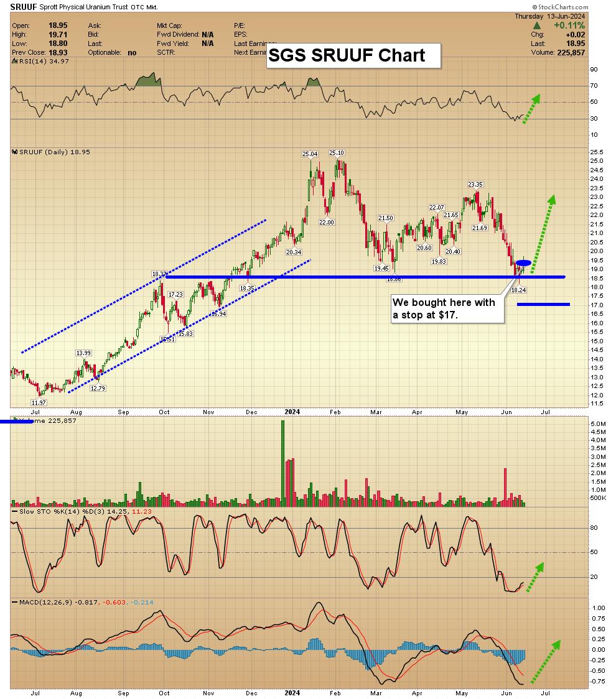616x699 pixels.
Task: Click the 19.45 price label
Action: (x=381, y=269)
